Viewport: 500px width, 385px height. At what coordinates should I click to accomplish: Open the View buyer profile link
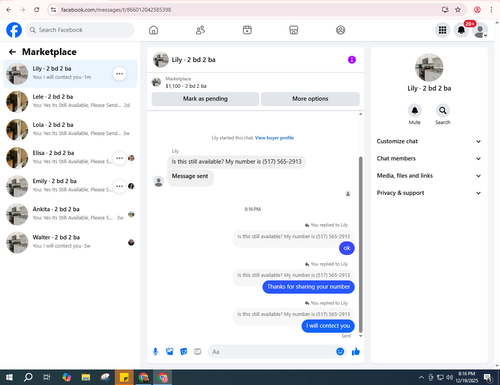[x=274, y=138]
